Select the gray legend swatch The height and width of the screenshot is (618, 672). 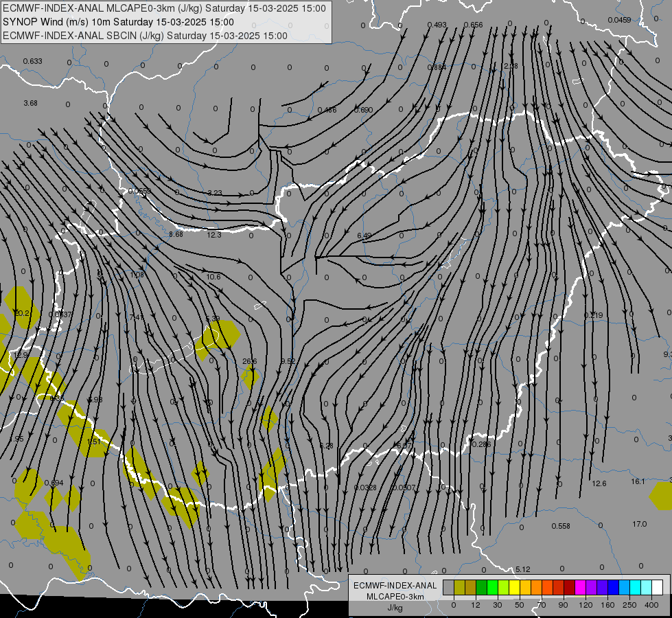448,587
